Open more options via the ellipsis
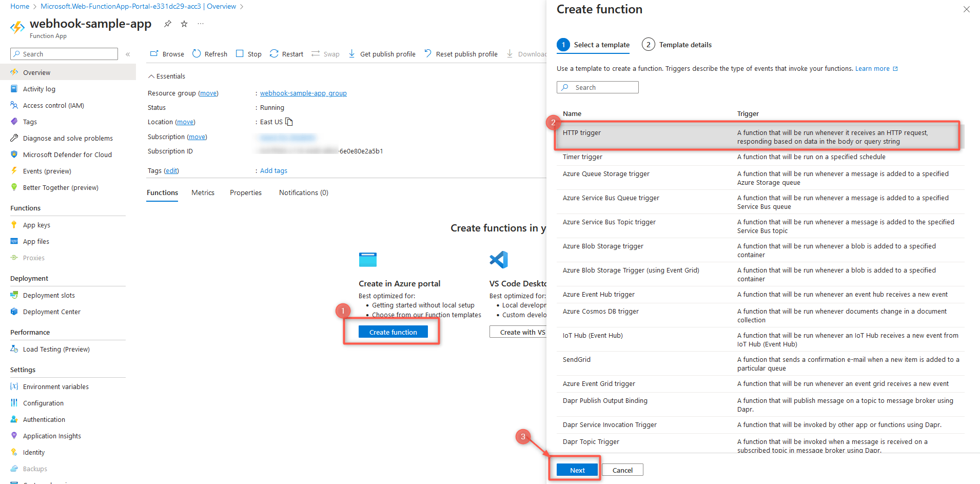 pyautogui.click(x=201, y=24)
